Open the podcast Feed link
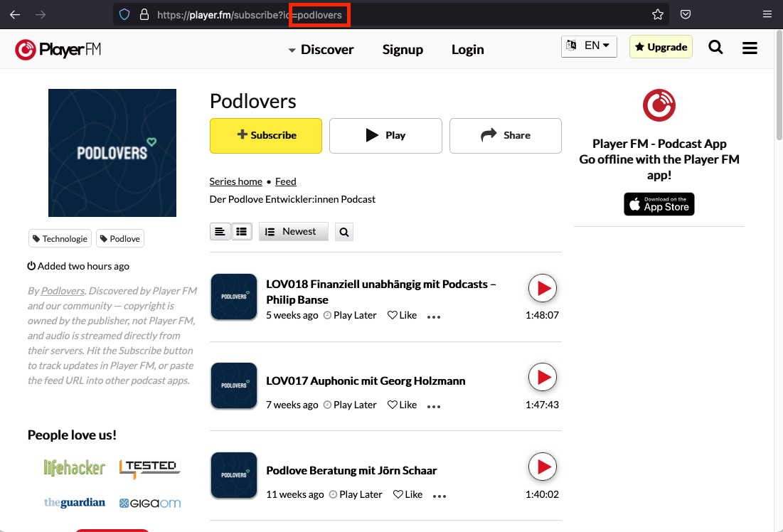 pos(286,181)
